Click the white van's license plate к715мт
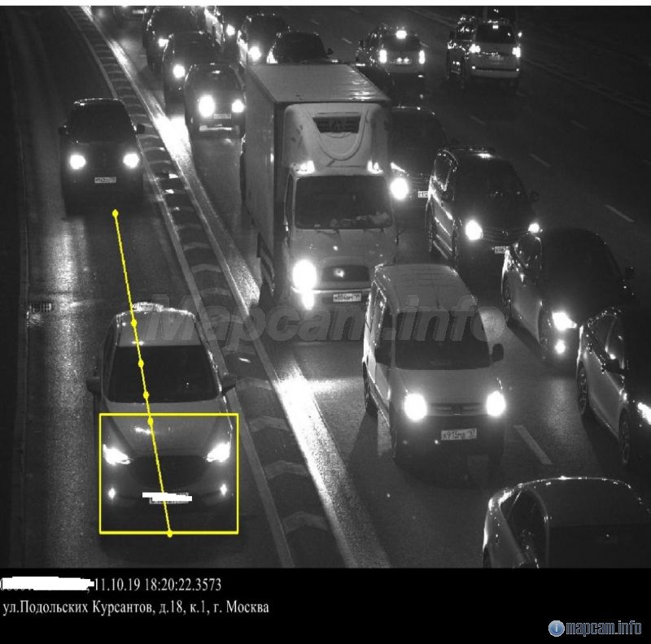Screen dimensions: 651x644 pos(458,434)
